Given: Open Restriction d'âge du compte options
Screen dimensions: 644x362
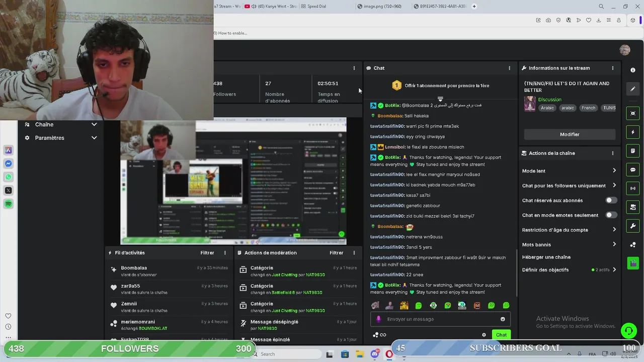Looking at the screenshot, I should tap(614, 230).
